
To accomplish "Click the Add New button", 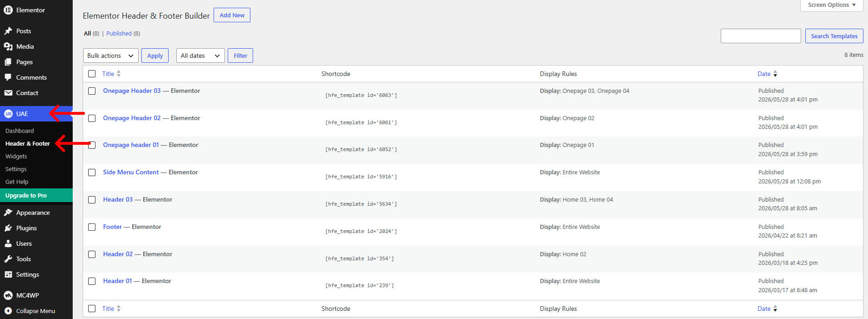I will (232, 15).
